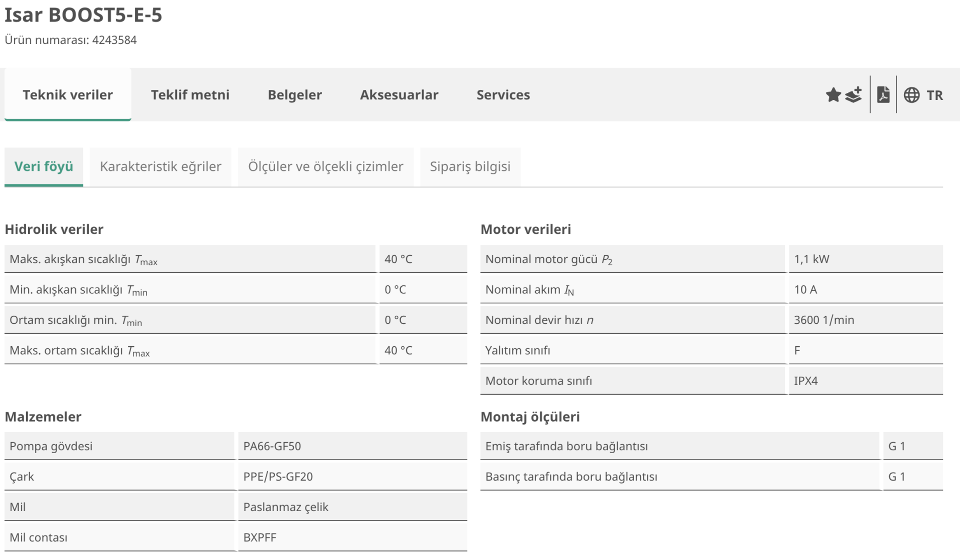Viewport: 960px width, 560px height.
Task: Open the Aksesuarlar tab
Action: pos(399,94)
